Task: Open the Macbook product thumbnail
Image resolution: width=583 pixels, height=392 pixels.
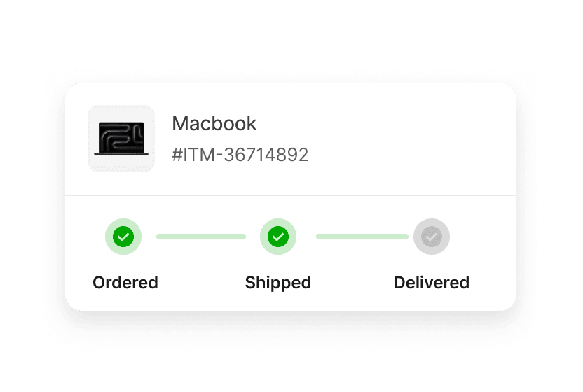Action: point(121,139)
